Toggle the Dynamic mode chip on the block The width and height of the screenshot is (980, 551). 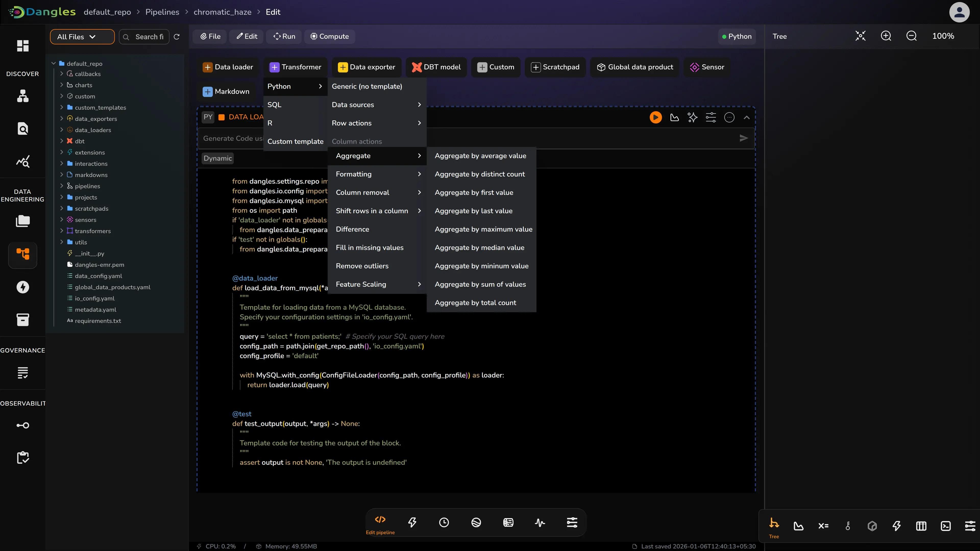coord(218,158)
